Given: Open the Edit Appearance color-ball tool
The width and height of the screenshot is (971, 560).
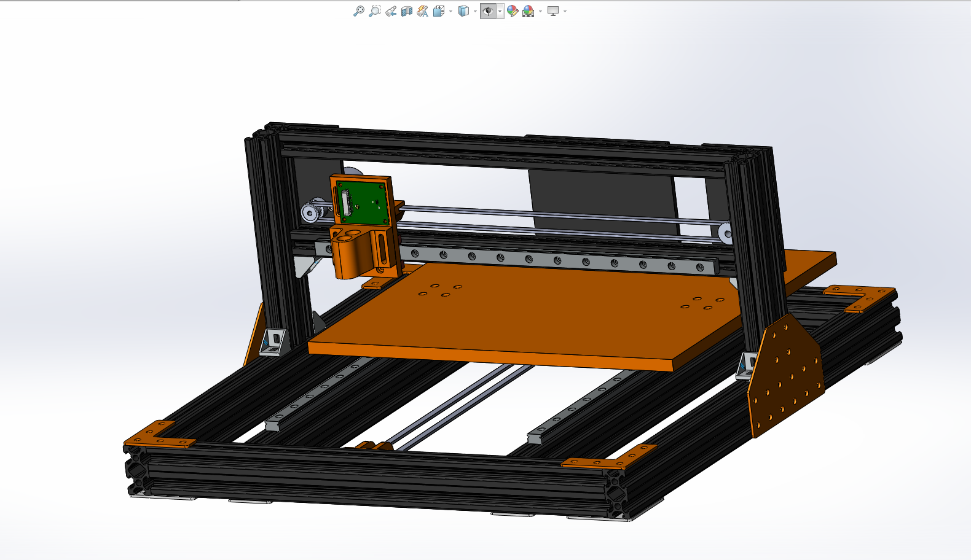Looking at the screenshot, I should coord(513,11).
